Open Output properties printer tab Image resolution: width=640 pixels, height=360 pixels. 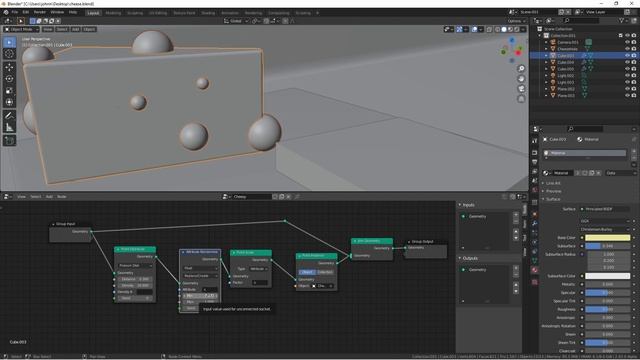pos(535,162)
